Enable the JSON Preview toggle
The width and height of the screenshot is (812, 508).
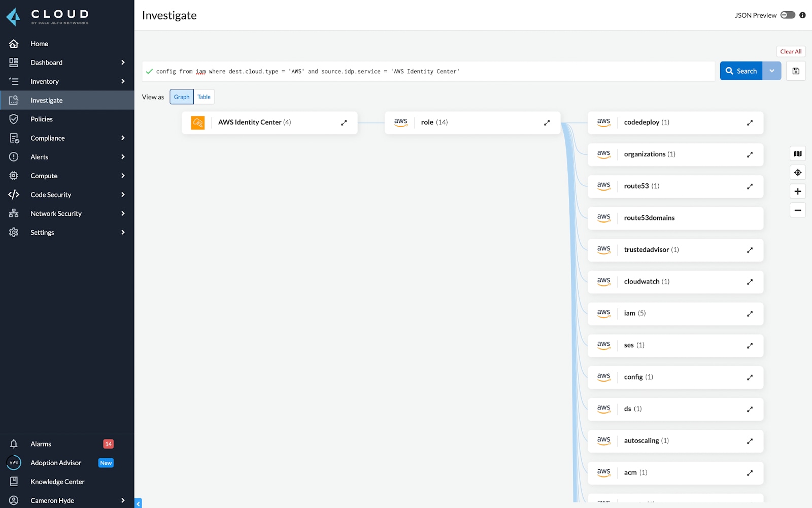click(x=788, y=15)
